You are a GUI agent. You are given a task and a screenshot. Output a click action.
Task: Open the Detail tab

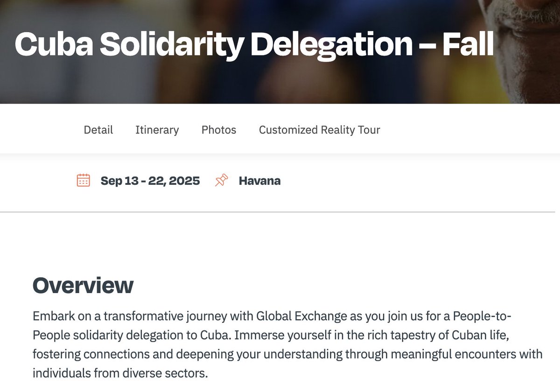coord(98,130)
